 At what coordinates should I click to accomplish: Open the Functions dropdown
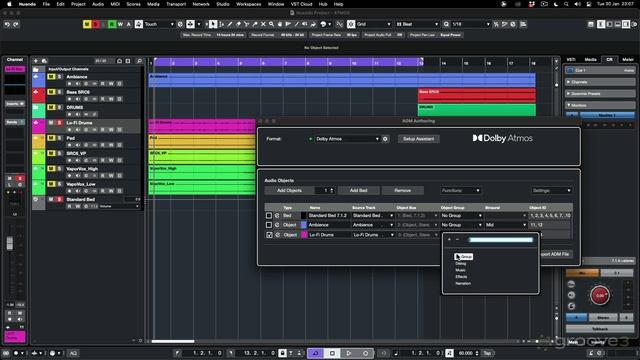pos(460,191)
